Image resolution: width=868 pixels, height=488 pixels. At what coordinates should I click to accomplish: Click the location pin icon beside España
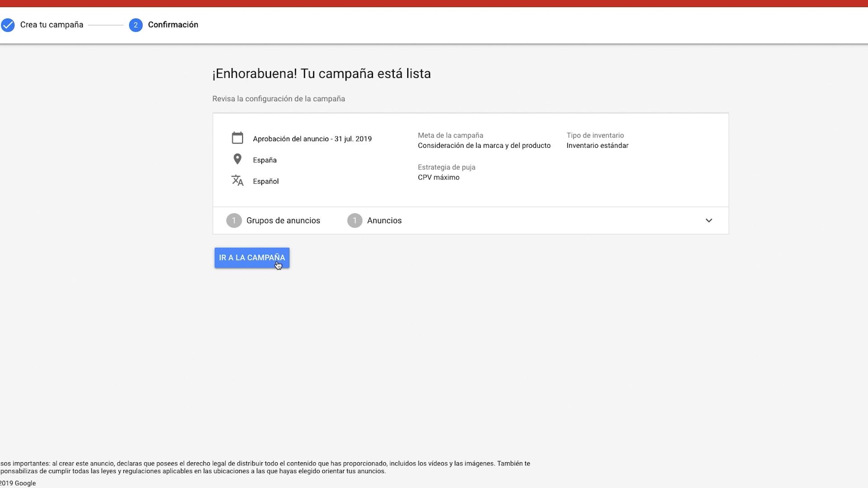(237, 159)
